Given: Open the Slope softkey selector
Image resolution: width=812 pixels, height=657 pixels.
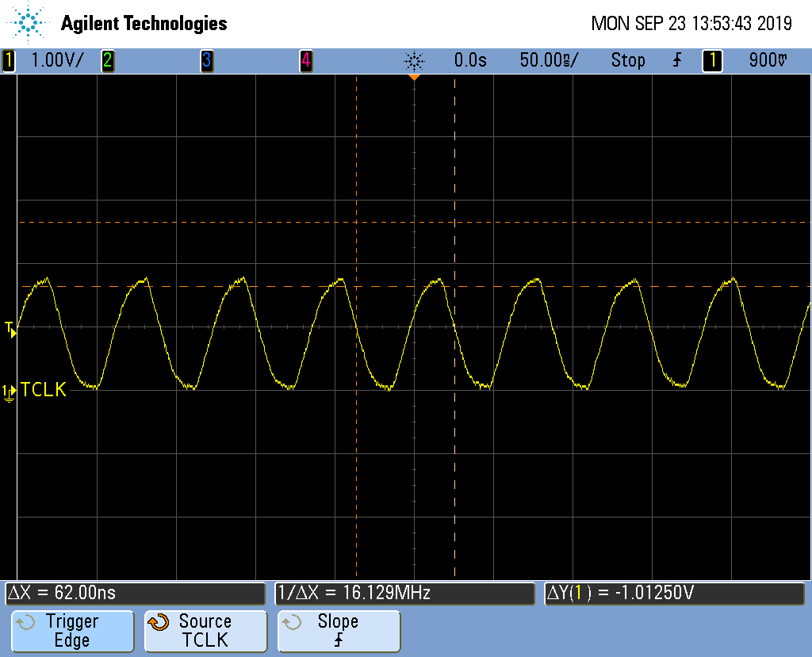Looking at the screenshot, I should click(x=338, y=631).
